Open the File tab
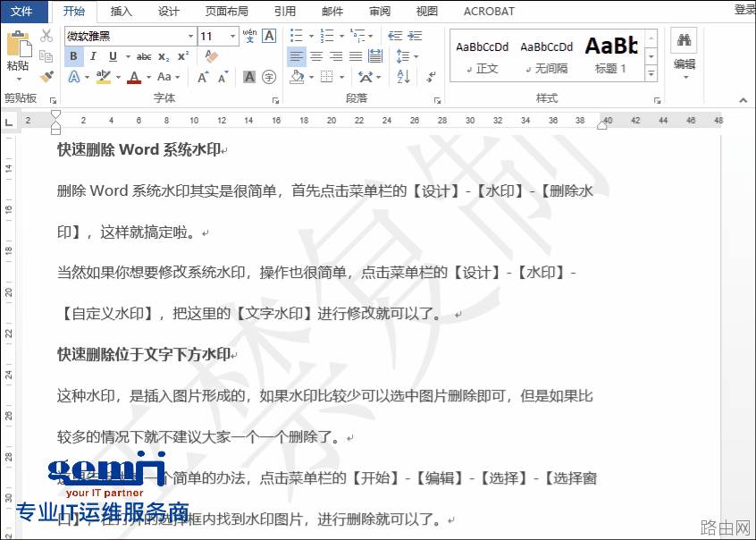 click(23, 11)
